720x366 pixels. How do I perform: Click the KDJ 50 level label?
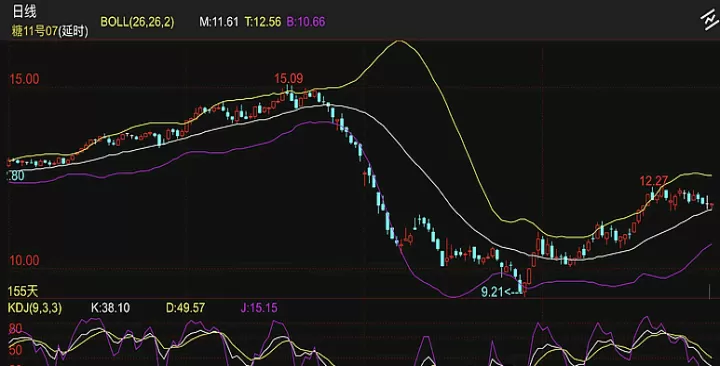pyautogui.click(x=15, y=351)
